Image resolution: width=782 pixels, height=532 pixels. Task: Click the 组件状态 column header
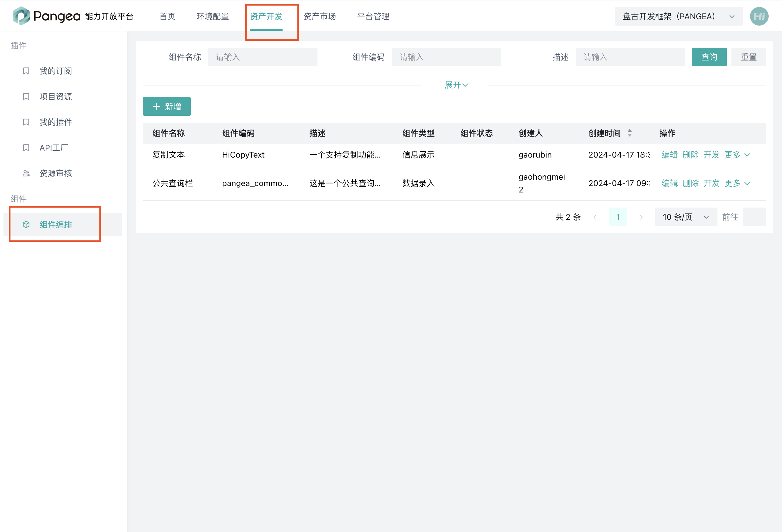point(476,133)
